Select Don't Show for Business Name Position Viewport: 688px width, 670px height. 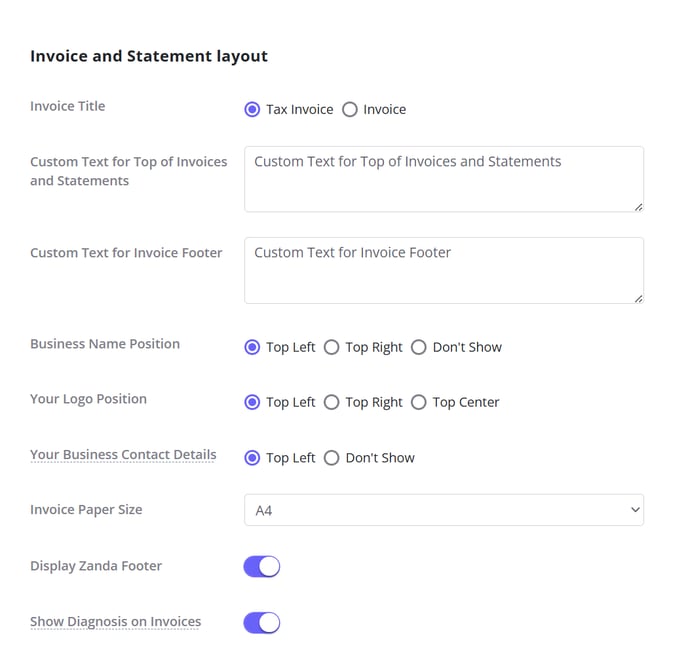coord(419,347)
